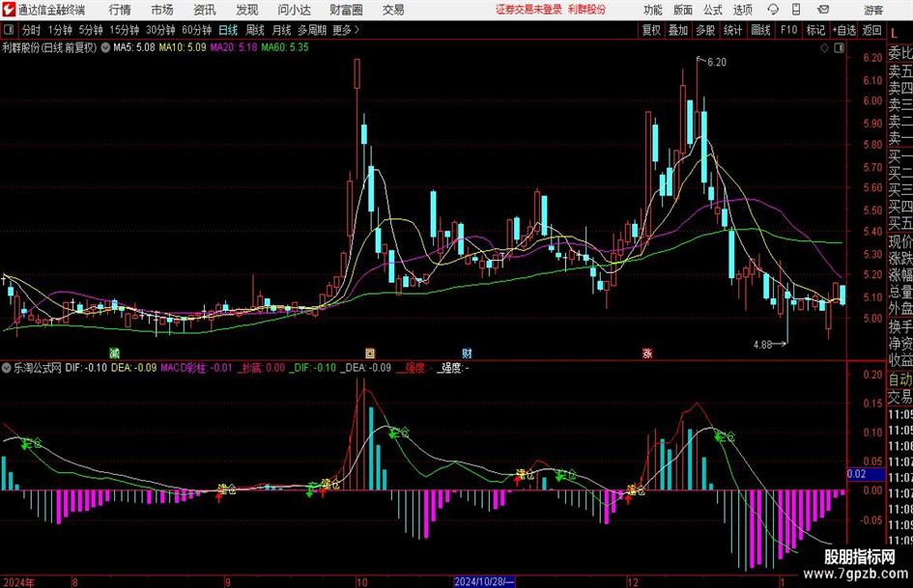Screen dimensions: 913x588
Task: Click the MA60: 5.35 indicator value
Action: (x=285, y=47)
